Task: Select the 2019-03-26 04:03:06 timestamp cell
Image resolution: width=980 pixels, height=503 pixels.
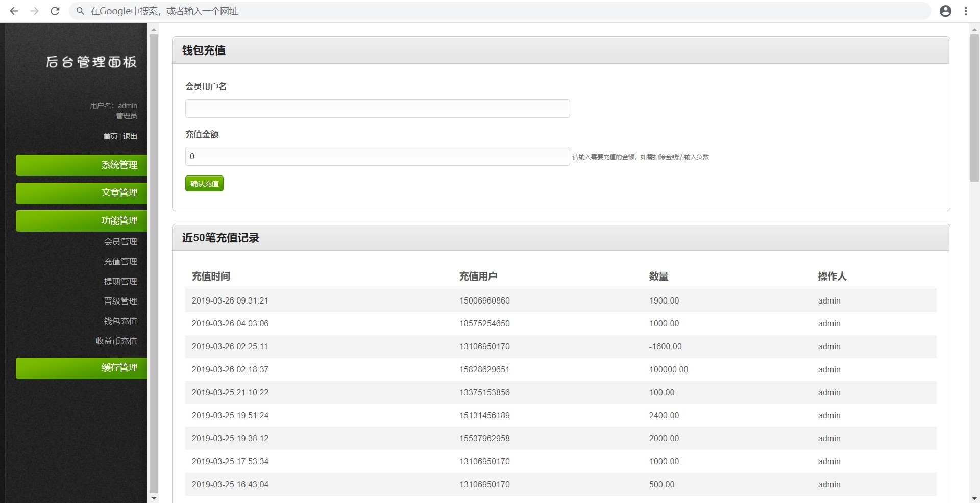Action: click(x=230, y=324)
